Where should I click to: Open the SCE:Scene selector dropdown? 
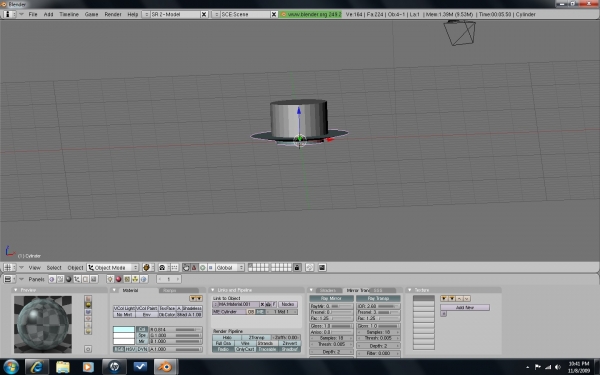click(216, 14)
